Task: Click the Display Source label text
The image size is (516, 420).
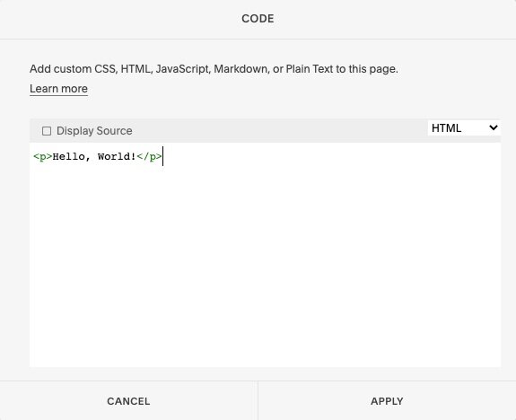Action: pyautogui.click(x=94, y=131)
